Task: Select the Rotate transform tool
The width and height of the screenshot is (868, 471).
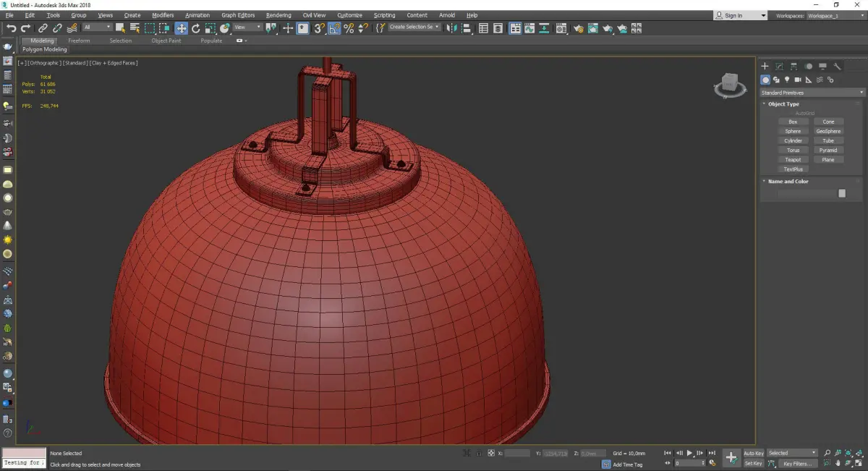Action: [195, 28]
